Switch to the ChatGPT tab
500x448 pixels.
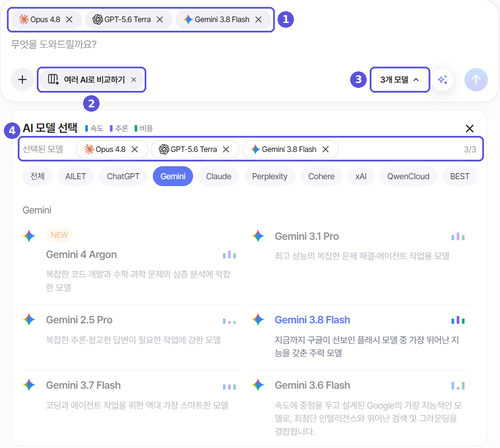click(123, 176)
